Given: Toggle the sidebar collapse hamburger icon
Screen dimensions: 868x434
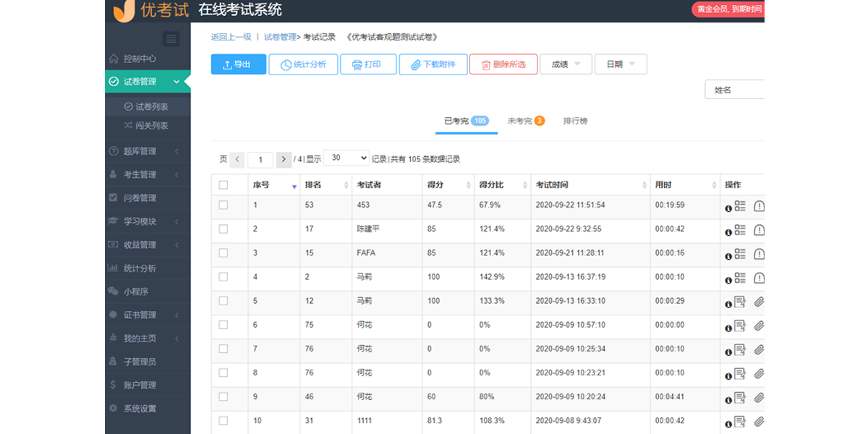Looking at the screenshot, I should 171,39.
